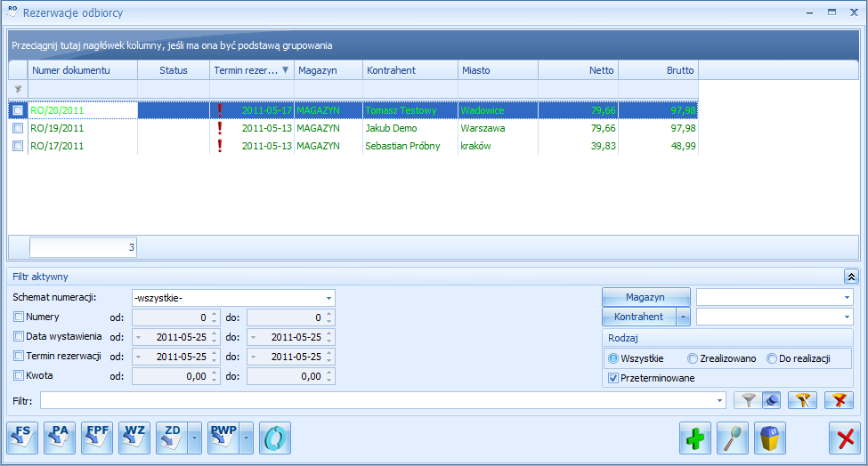
Task: Open the Schemat numeracji dropdown
Action: [329, 298]
